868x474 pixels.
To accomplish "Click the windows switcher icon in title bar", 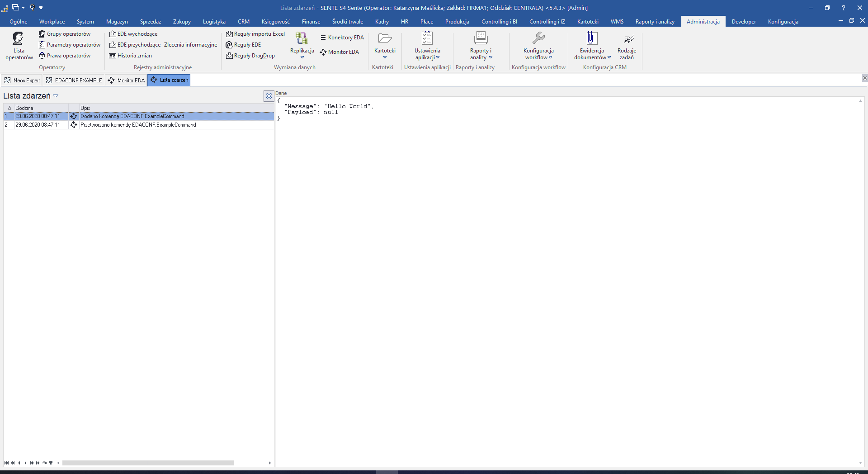I will coord(15,7).
